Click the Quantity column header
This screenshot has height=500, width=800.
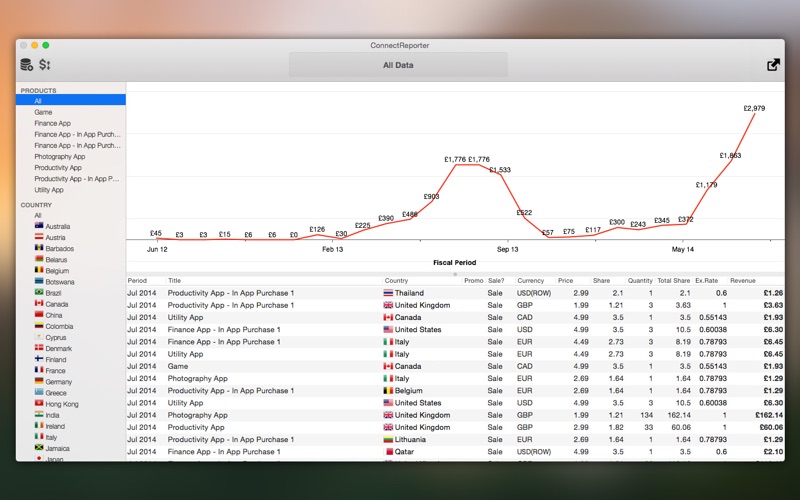[639, 281]
